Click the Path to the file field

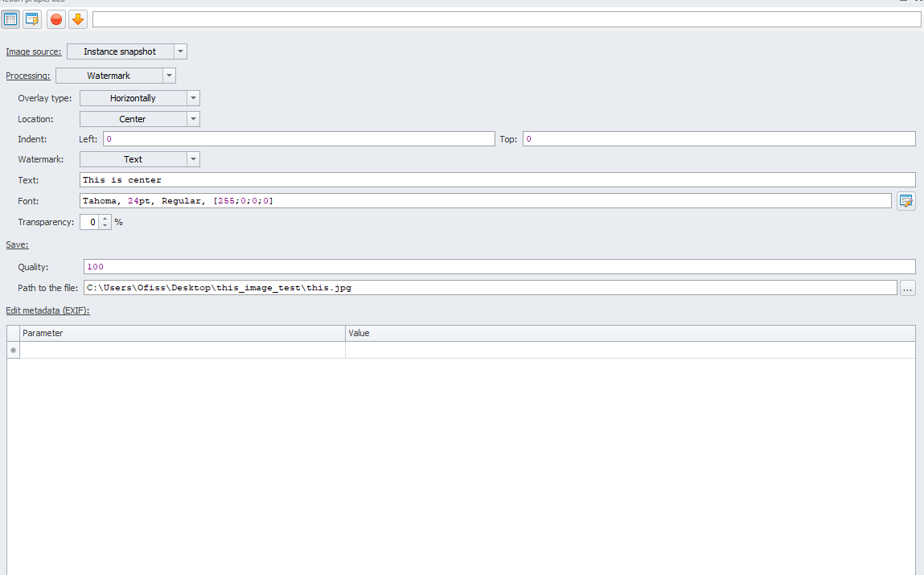[x=491, y=288]
